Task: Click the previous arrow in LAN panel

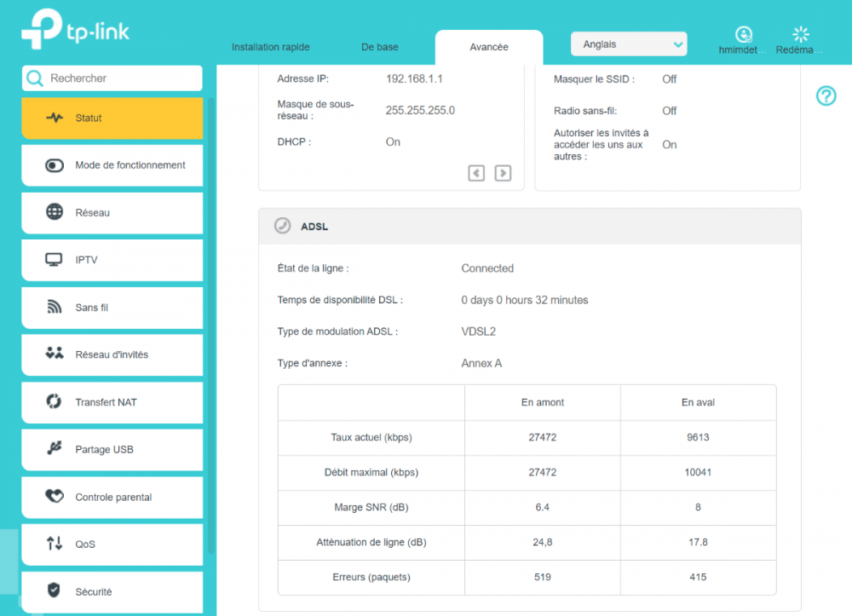Action: coord(476,173)
